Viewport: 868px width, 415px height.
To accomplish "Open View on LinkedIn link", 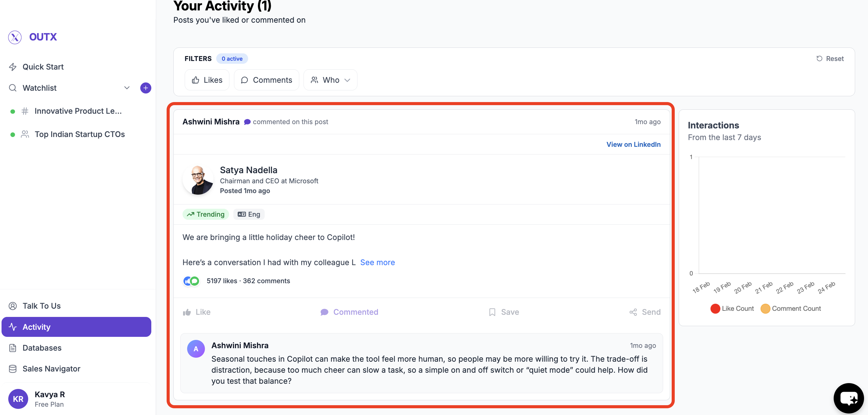I will (633, 144).
